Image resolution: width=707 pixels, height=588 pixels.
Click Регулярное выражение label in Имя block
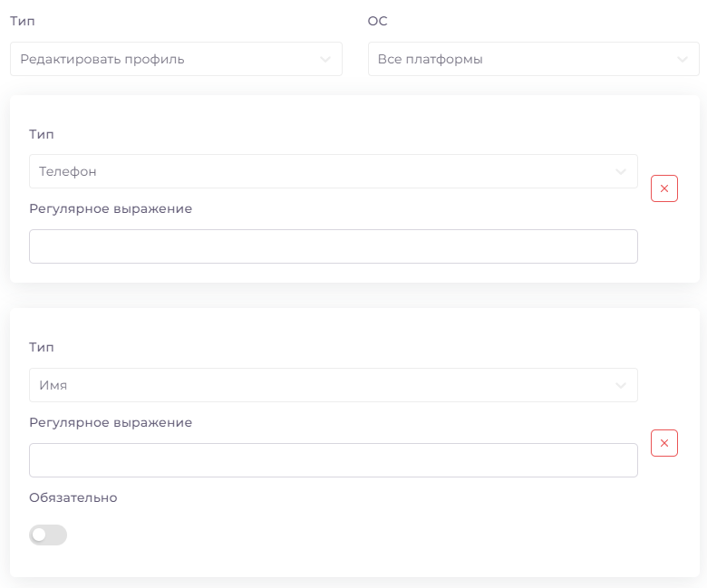111,422
